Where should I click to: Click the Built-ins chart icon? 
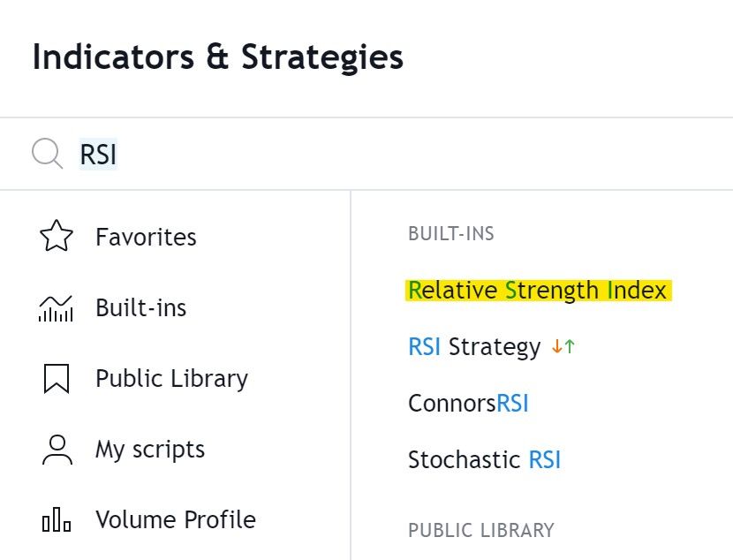coord(56,307)
